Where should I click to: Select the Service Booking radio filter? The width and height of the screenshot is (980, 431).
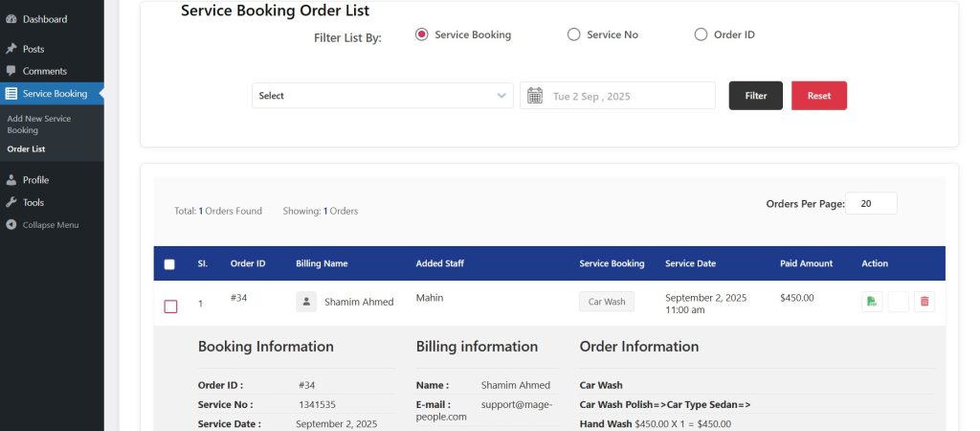421,34
